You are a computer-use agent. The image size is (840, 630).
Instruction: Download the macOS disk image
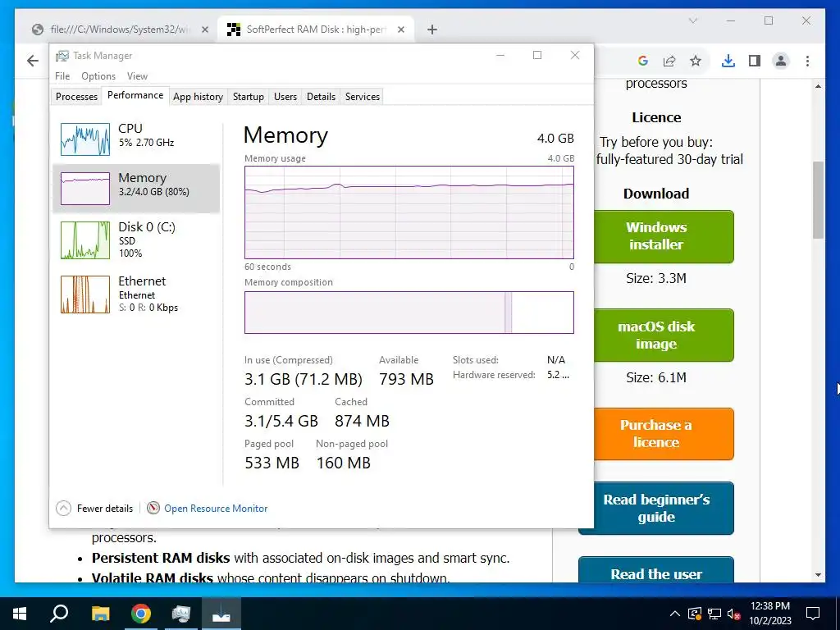663,335
